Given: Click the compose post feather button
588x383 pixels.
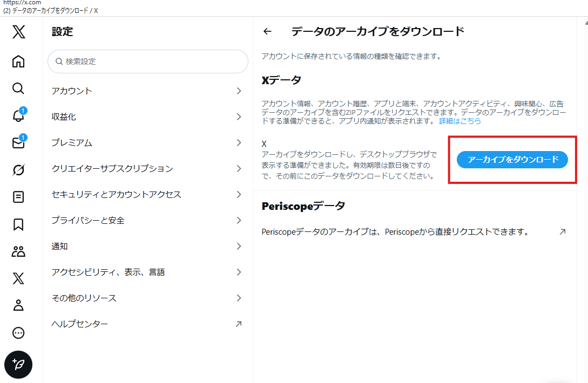Looking at the screenshot, I should coord(18,365).
